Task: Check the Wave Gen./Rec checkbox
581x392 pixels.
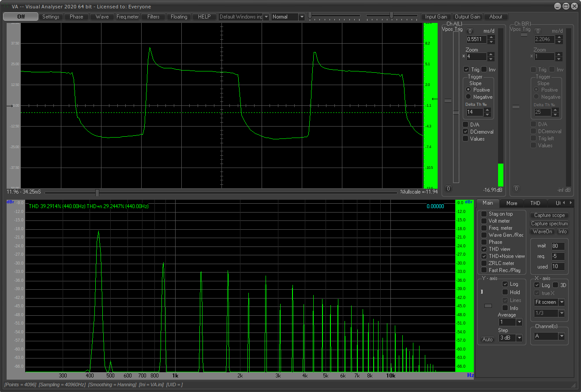Action: pos(484,235)
